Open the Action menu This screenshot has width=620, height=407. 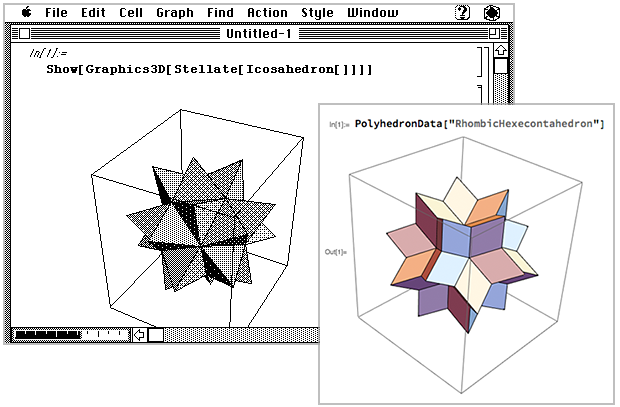267,13
